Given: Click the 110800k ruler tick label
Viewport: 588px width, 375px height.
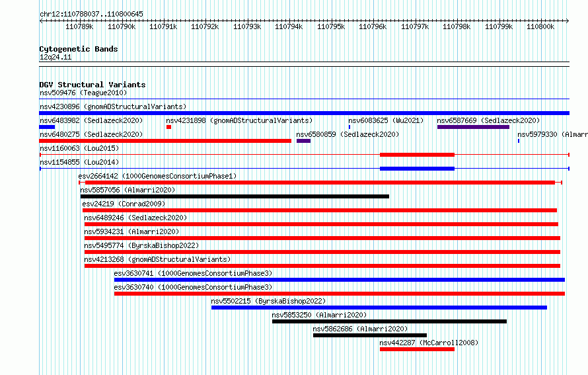Looking at the screenshot, I should pos(540,26).
